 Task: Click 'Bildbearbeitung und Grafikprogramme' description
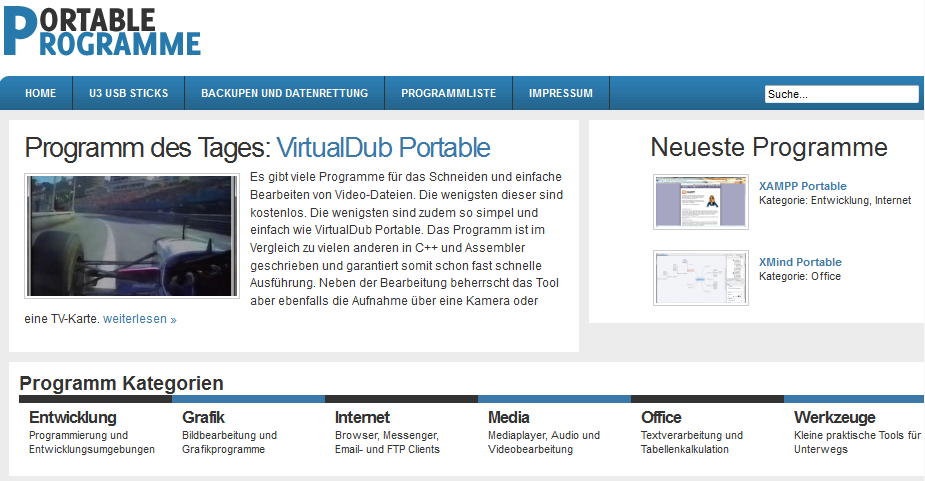[x=229, y=442]
